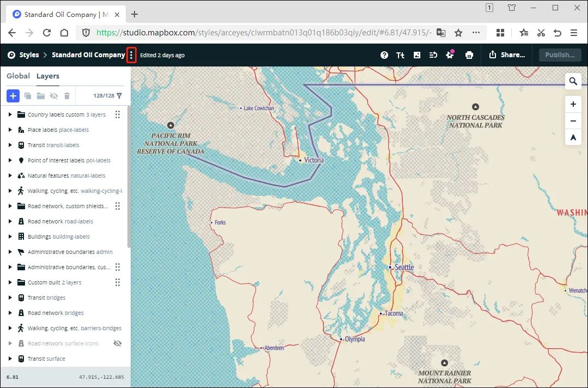Click the Publish button
588x388 pixels.
pyautogui.click(x=560, y=54)
